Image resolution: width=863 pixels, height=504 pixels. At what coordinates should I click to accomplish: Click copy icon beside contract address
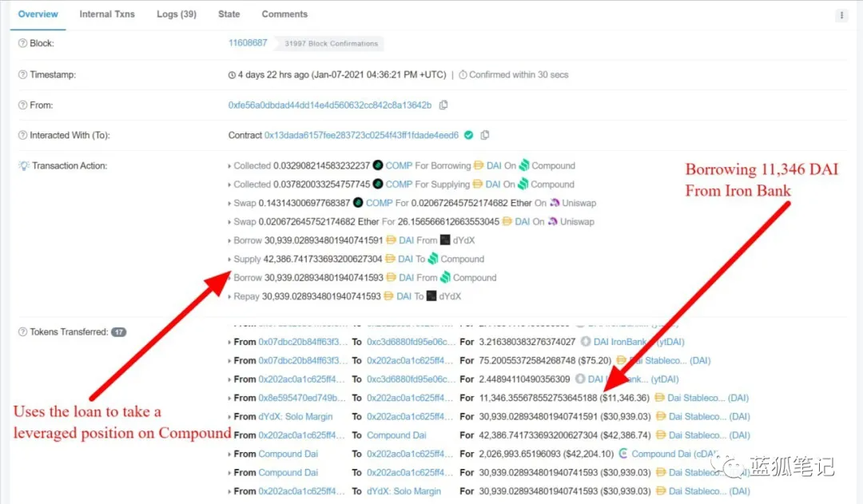point(485,136)
